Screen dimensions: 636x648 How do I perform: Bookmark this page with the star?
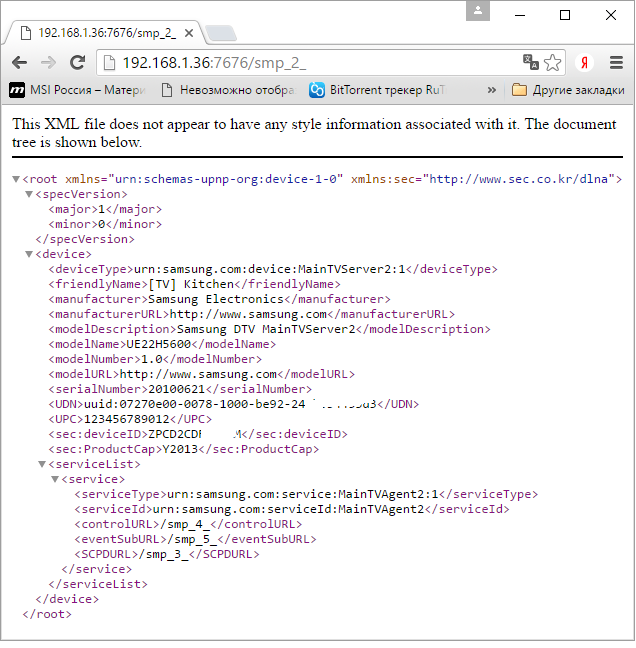click(x=553, y=63)
